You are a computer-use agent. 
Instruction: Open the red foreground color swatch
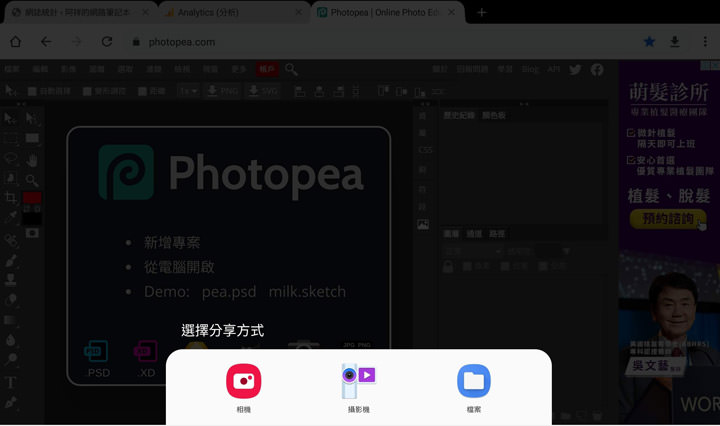(32, 198)
